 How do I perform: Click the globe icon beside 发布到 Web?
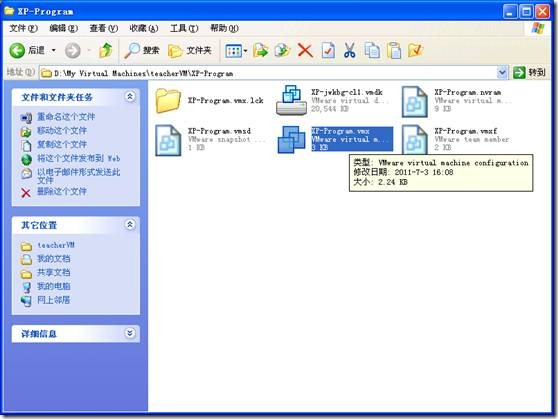click(x=26, y=159)
